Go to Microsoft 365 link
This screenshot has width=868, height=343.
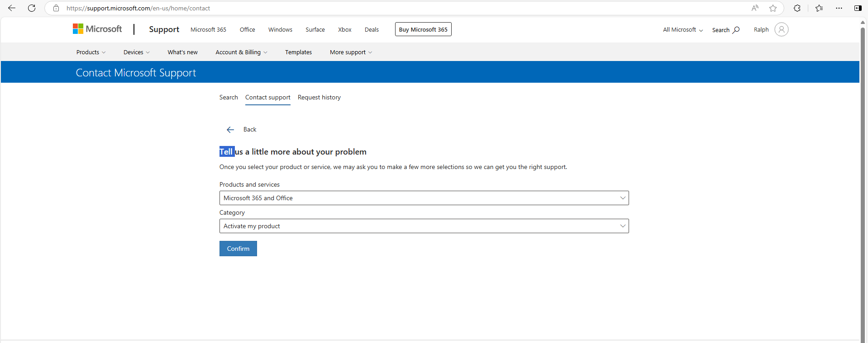(208, 30)
